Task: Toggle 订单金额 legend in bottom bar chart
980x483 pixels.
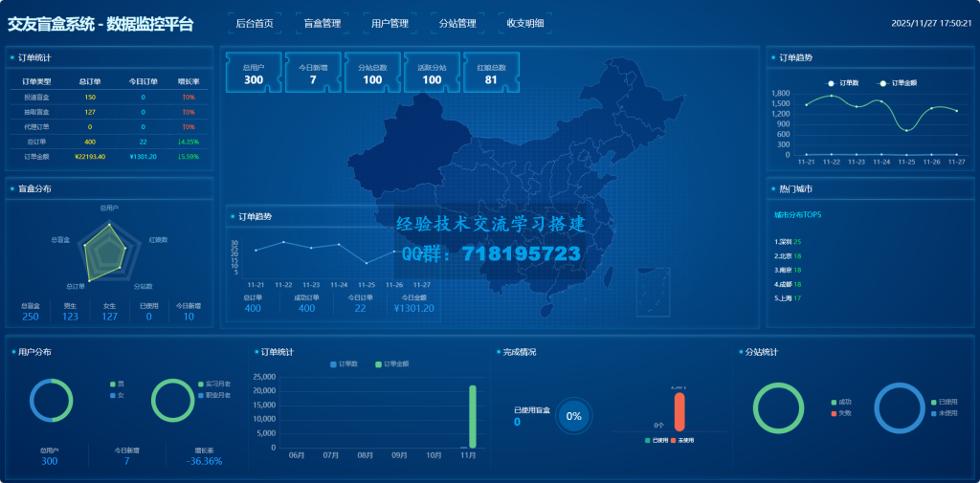Action: coord(392,364)
